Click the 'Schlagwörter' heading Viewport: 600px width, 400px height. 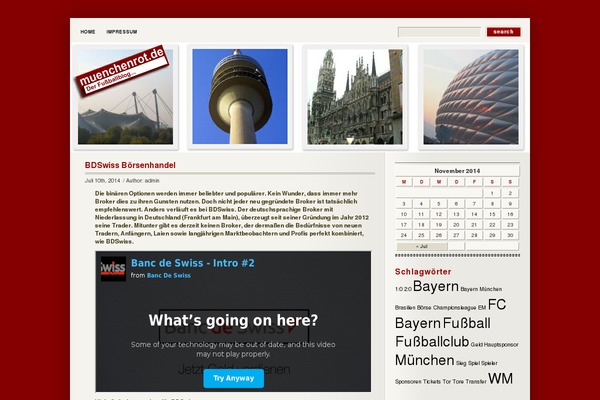click(423, 272)
